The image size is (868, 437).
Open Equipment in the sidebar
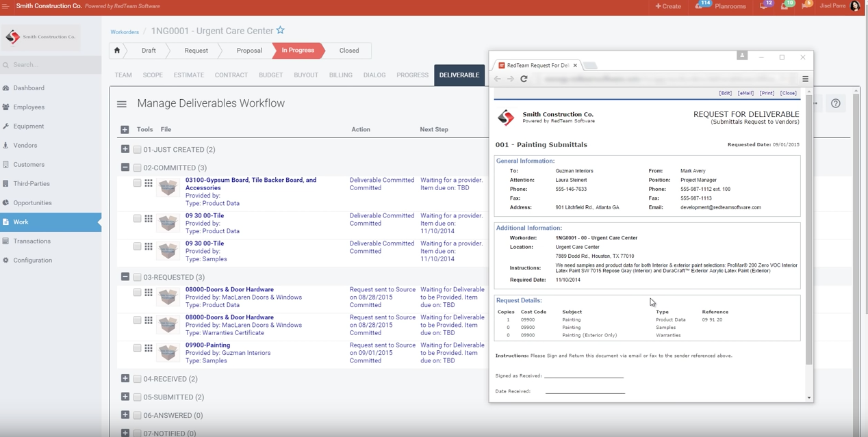[x=29, y=127]
